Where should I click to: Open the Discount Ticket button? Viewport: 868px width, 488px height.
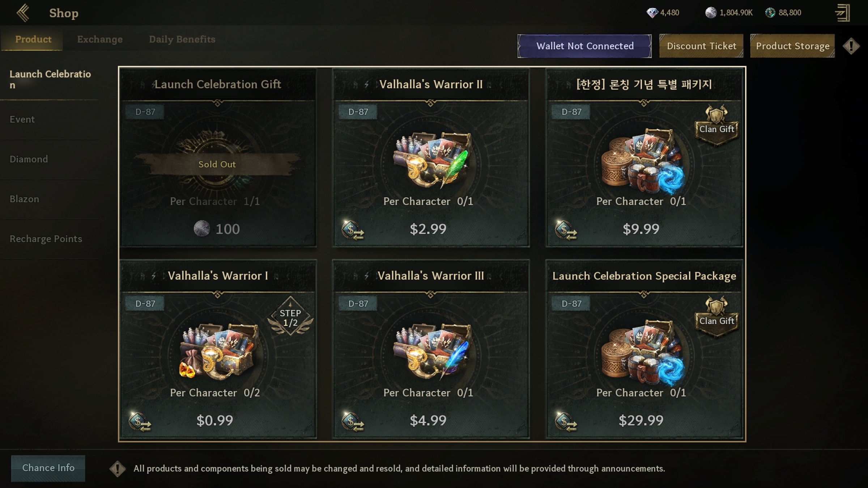pos(701,46)
